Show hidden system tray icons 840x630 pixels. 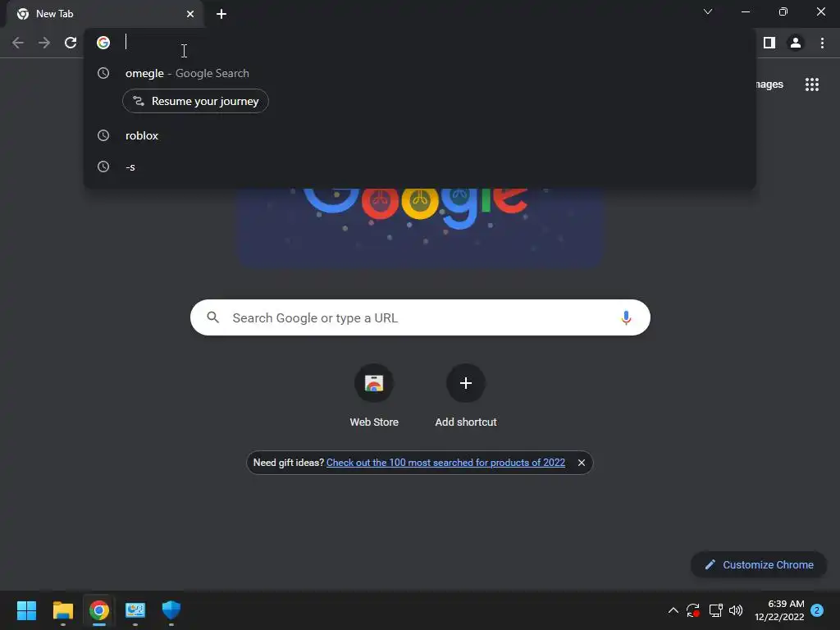click(673, 610)
